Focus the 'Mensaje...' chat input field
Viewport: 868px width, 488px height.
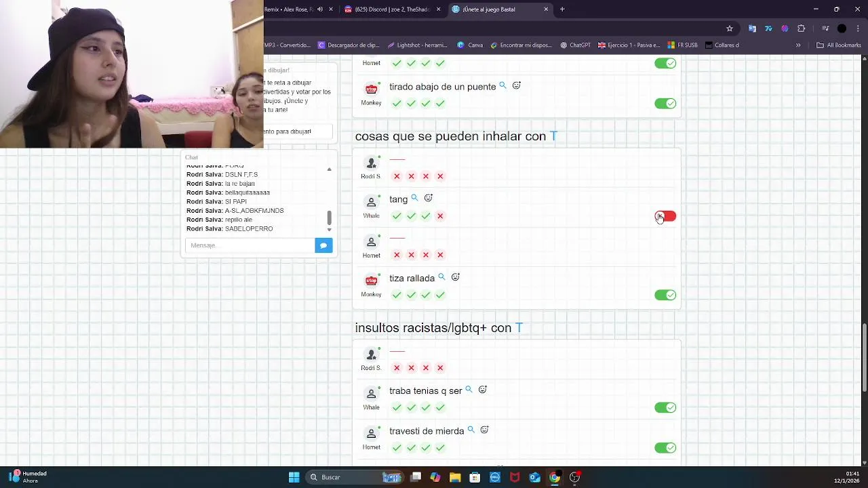pyautogui.click(x=250, y=245)
